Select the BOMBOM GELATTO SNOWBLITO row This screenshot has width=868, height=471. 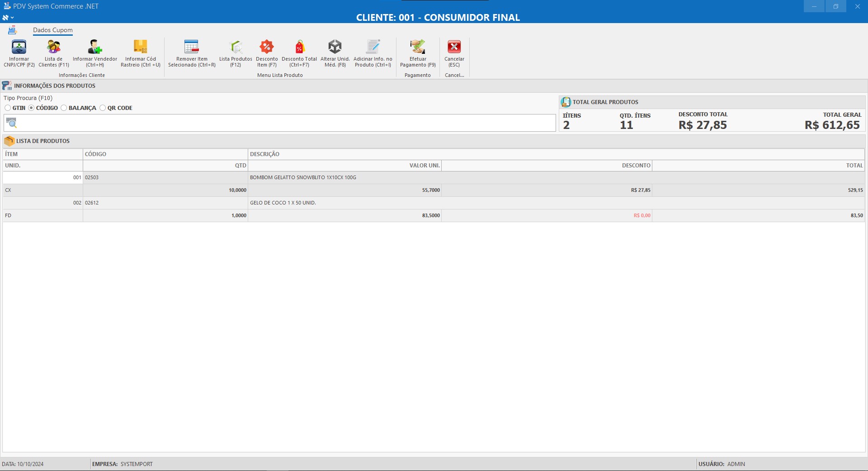coord(303,178)
